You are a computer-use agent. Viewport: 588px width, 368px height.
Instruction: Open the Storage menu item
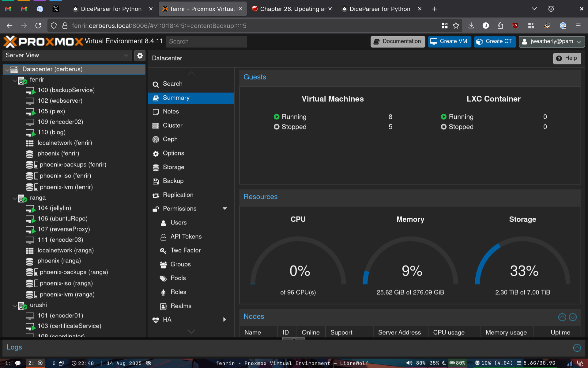[x=191, y=167]
